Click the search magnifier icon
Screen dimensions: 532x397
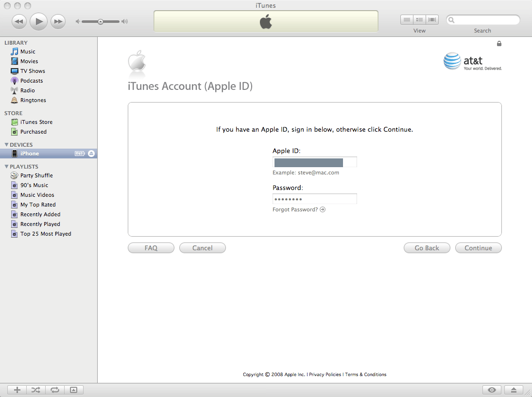pos(451,20)
